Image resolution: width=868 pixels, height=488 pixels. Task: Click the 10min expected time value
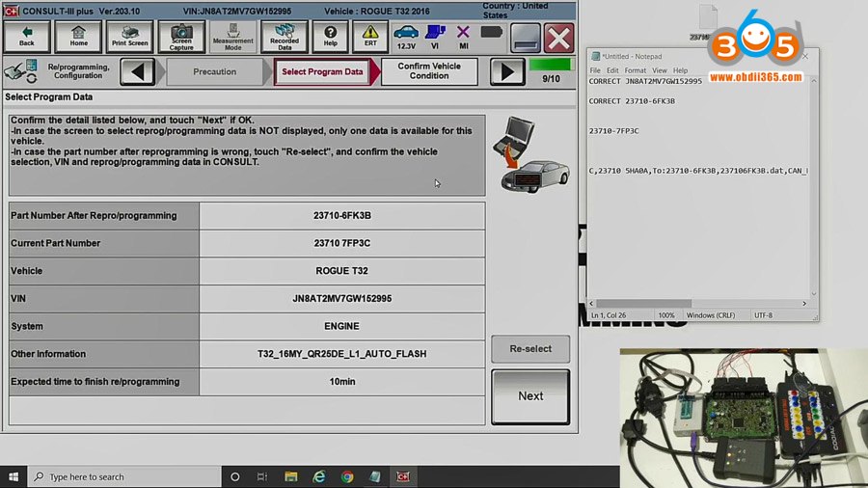(342, 381)
